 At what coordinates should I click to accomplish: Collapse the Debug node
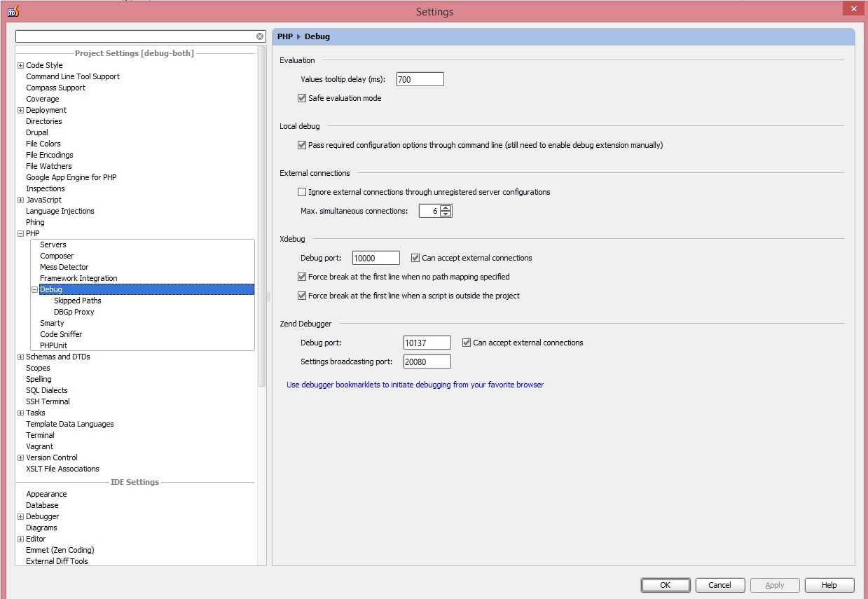(34, 289)
